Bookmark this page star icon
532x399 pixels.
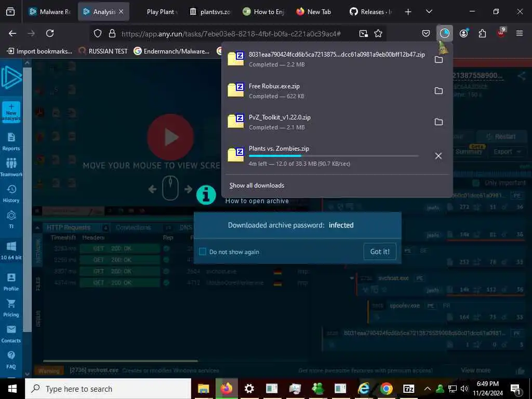point(378,33)
